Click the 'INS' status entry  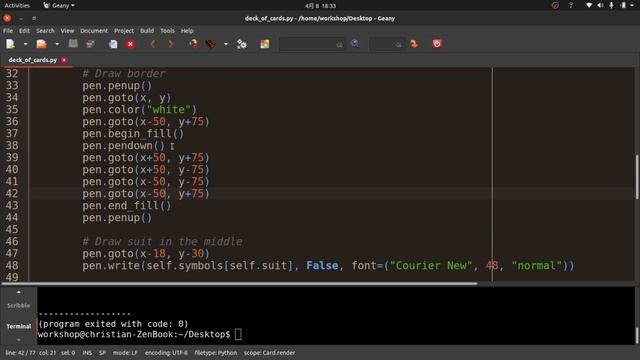coord(87,353)
